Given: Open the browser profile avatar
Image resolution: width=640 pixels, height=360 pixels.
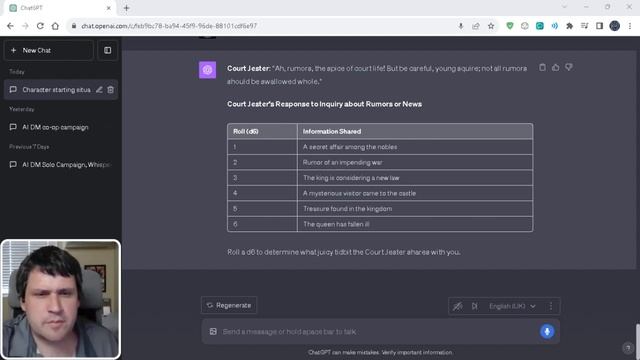Looking at the screenshot, I should [615, 26].
